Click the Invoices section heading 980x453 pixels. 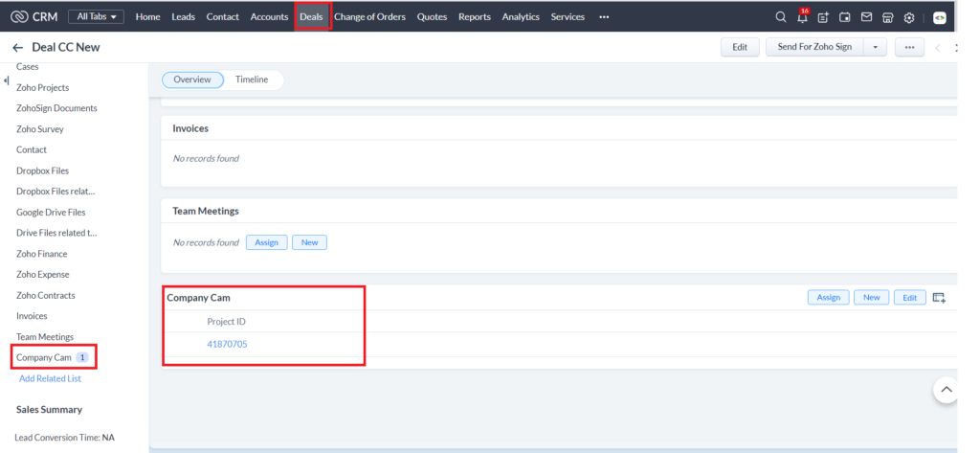190,127
